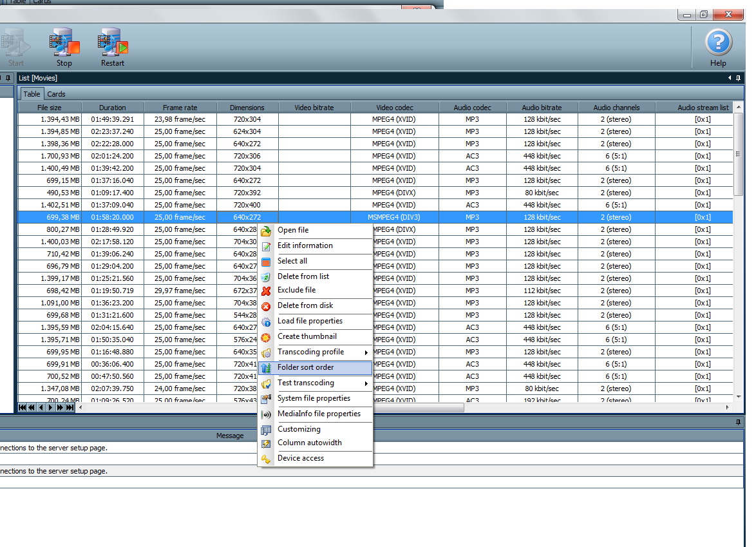This screenshot has width=756, height=547.
Task: Click the Load file properties icon
Action: click(266, 321)
